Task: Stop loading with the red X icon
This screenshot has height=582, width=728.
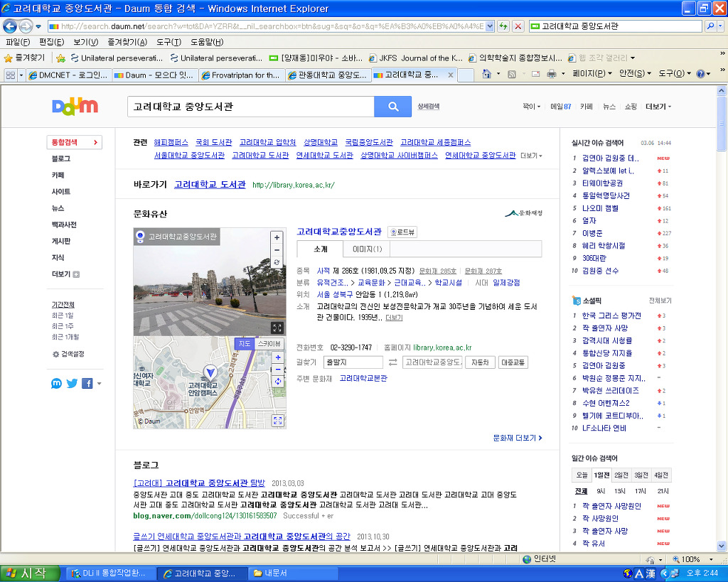Action: [518, 26]
